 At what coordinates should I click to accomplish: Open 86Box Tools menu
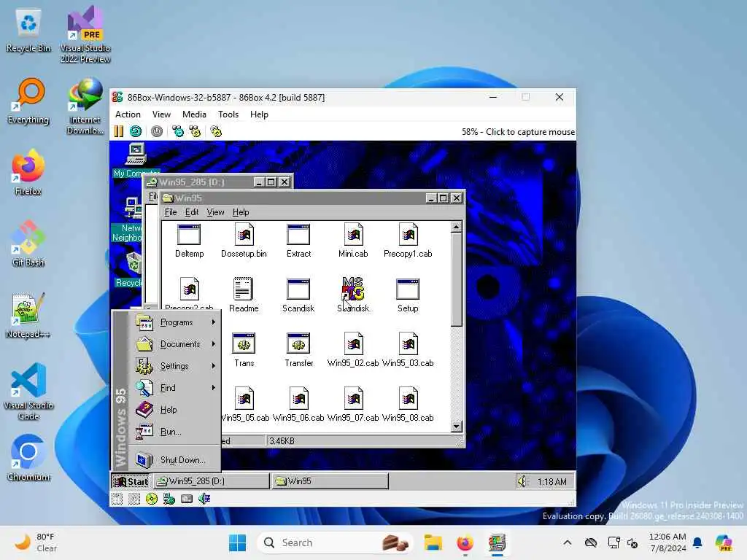tap(228, 114)
